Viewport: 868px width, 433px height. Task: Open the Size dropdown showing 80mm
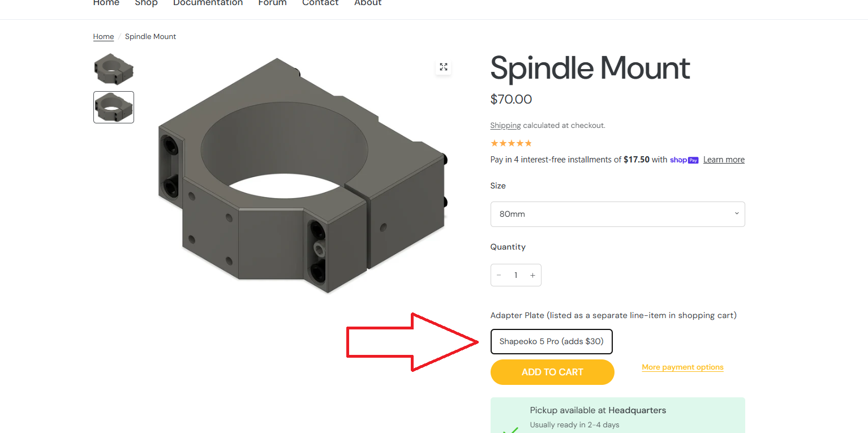tap(617, 214)
